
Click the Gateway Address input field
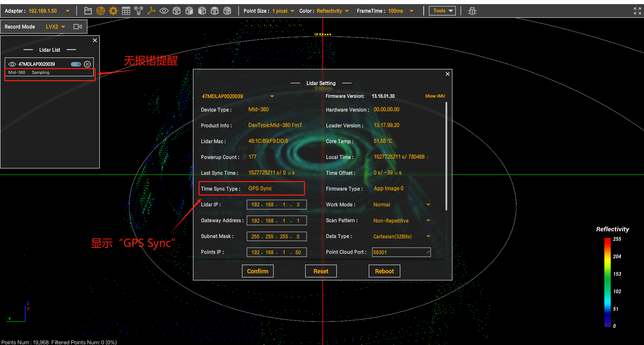277,221
